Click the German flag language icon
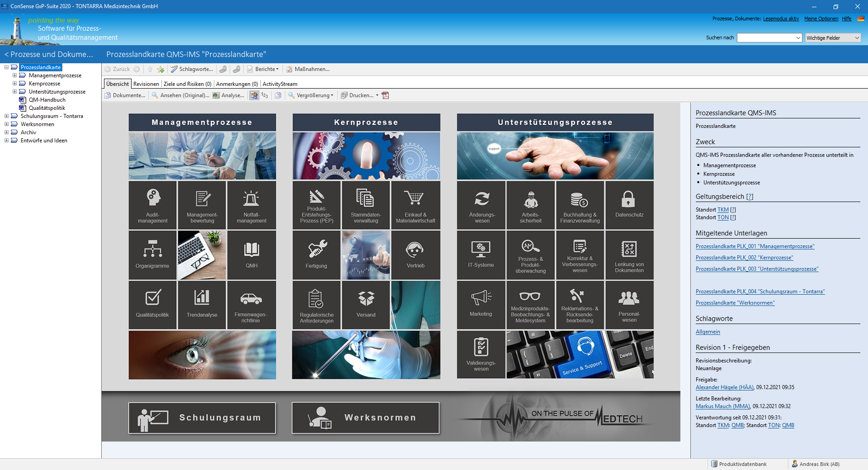868x470 pixels. (861, 19)
